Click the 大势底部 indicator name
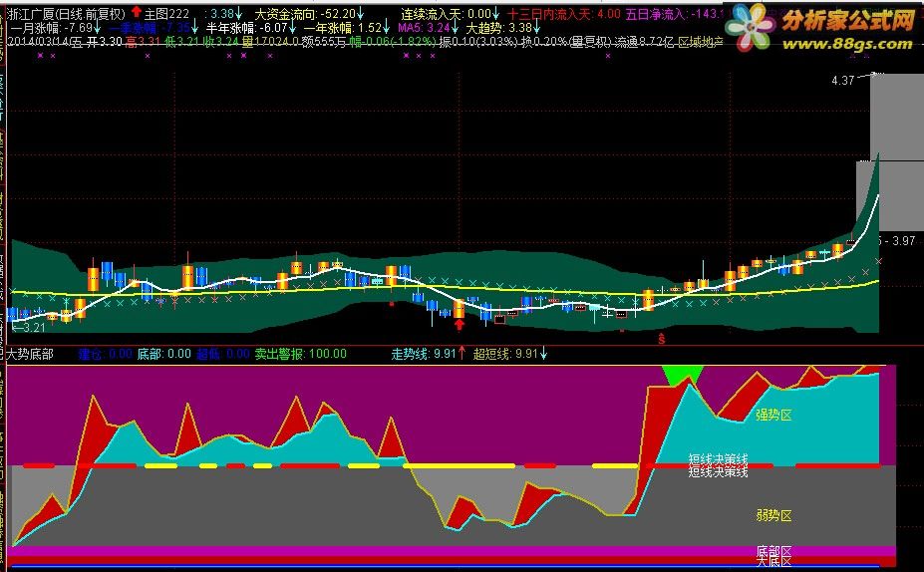924x572 pixels. pos(30,354)
